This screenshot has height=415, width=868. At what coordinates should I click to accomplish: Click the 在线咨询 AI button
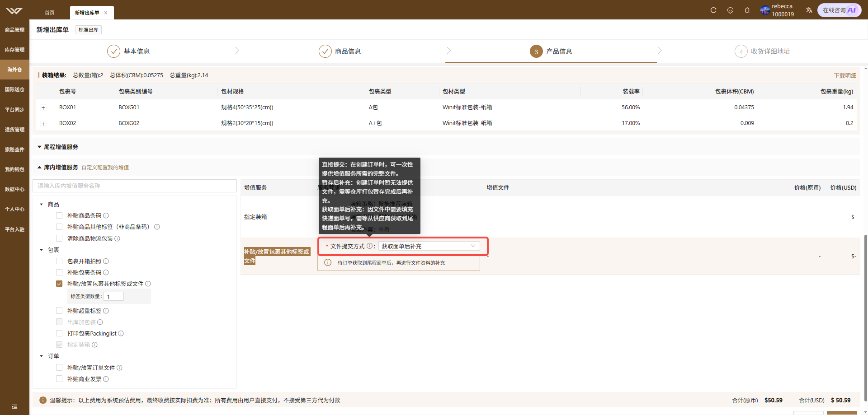(x=839, y=10)
